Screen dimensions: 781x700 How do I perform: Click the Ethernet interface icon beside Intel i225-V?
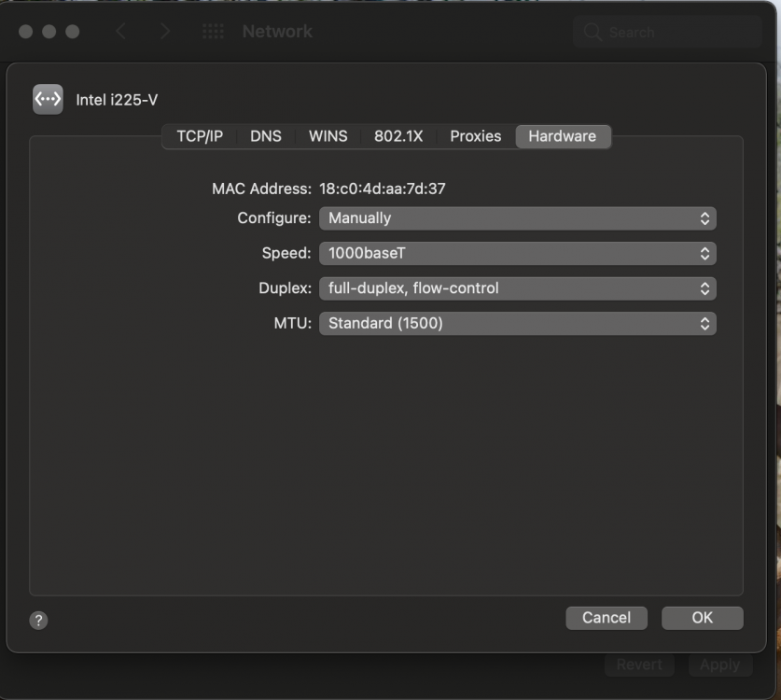tap(48, 99)
